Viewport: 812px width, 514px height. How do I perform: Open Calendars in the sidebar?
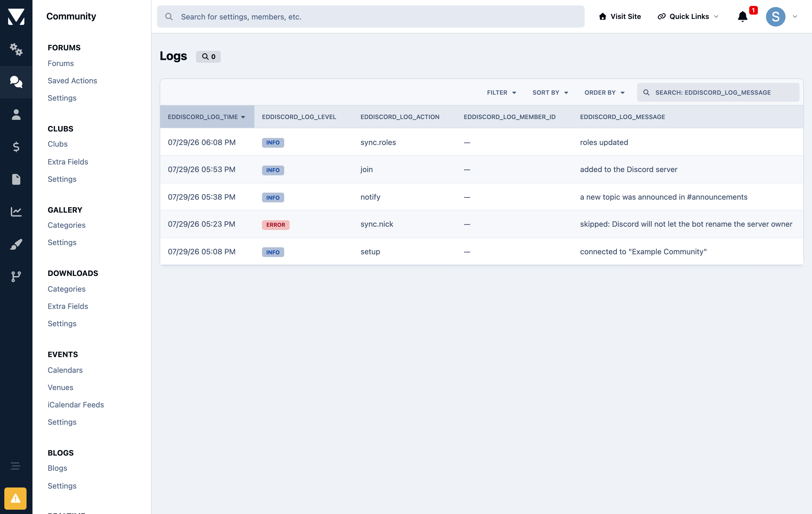(x=65, y=370)
